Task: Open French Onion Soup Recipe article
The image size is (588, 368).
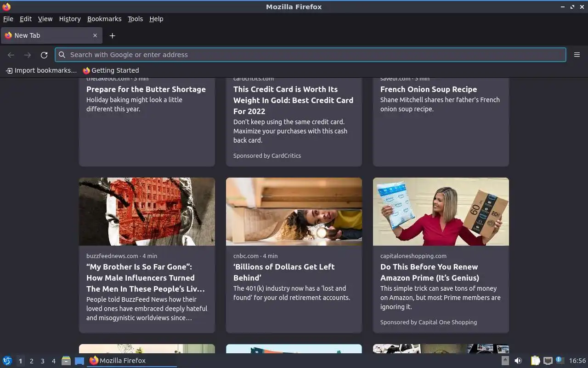Action: tap(429, 89)
